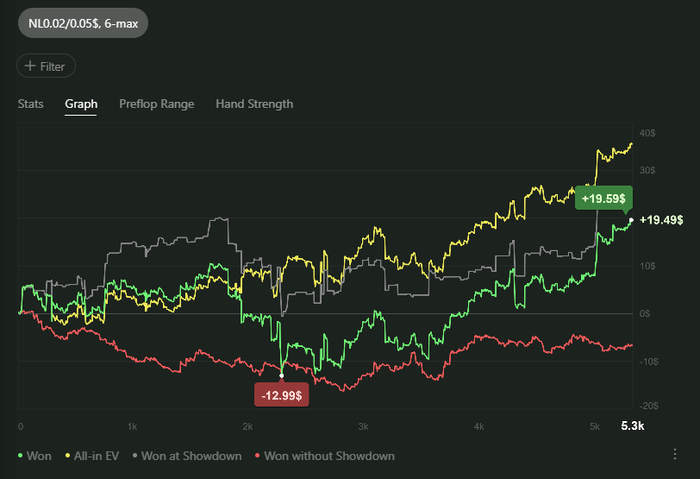
Task: Hide the Won at Showdown line
Action: click(x=190, y=456)
